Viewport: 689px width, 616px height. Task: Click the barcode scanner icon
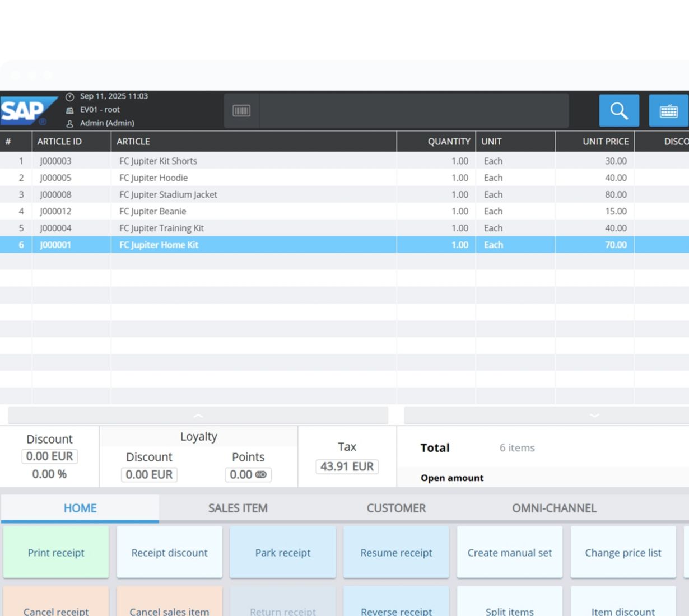(x=241, y=110)
